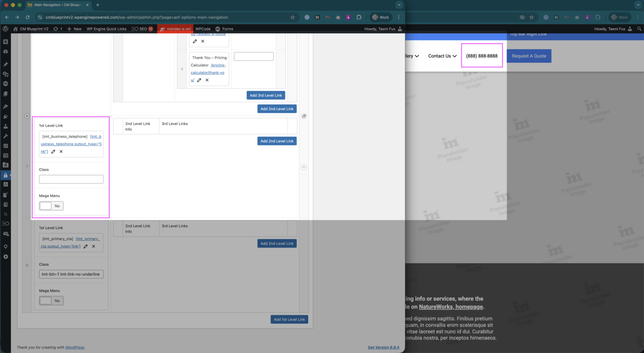Open the browser extensions puzzle icon

(359, 17)
